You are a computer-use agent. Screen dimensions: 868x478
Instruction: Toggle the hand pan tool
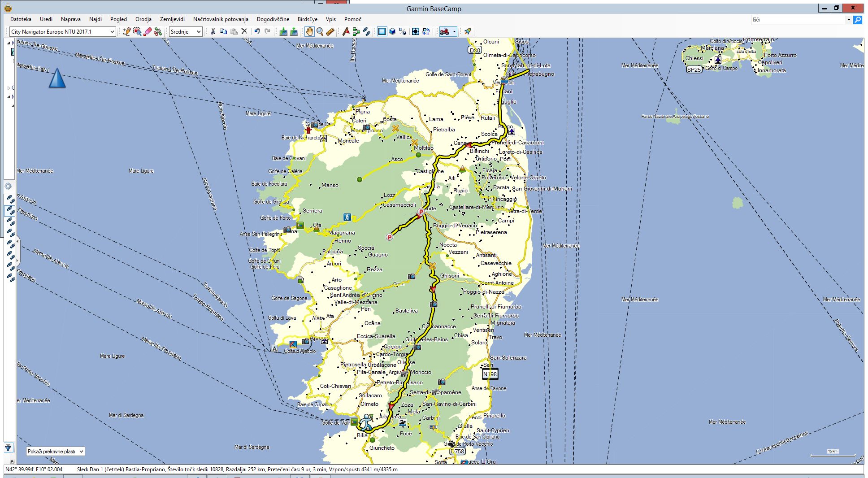coord(309,31)
